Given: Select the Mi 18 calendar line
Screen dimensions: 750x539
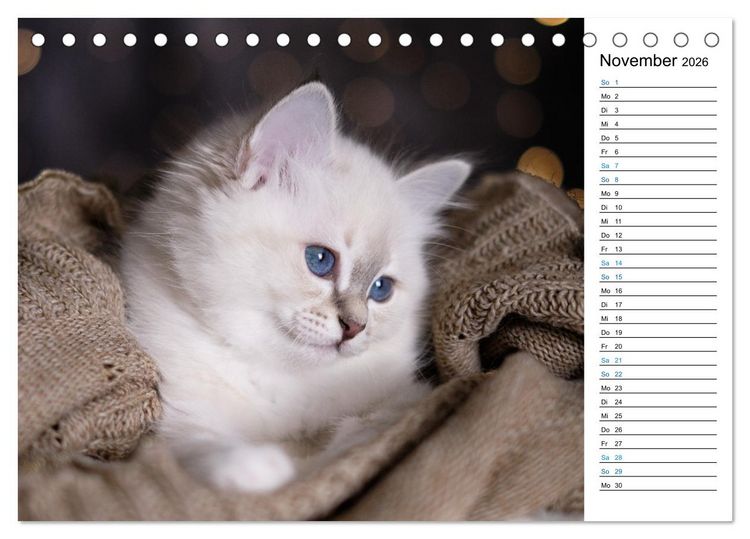Looking at the screenshot, I should (x=658, y=319).
